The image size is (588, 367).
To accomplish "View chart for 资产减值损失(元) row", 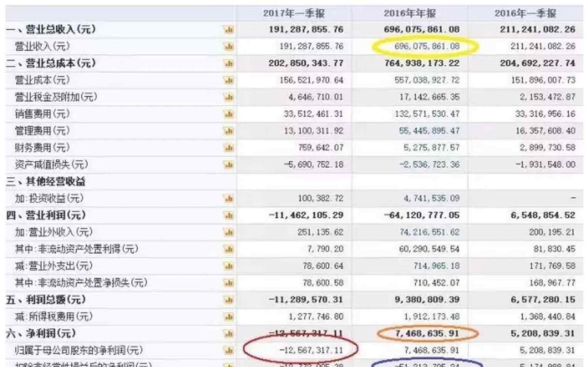I will 228,165.
